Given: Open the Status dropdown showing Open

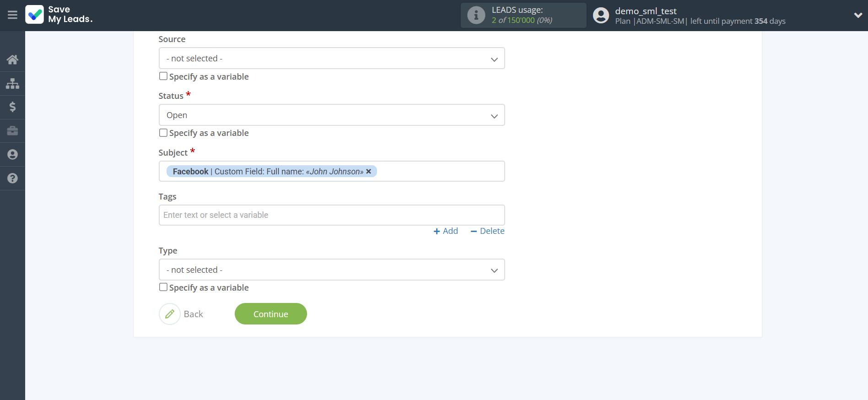Looking at the screenshot, I should 331,115.
